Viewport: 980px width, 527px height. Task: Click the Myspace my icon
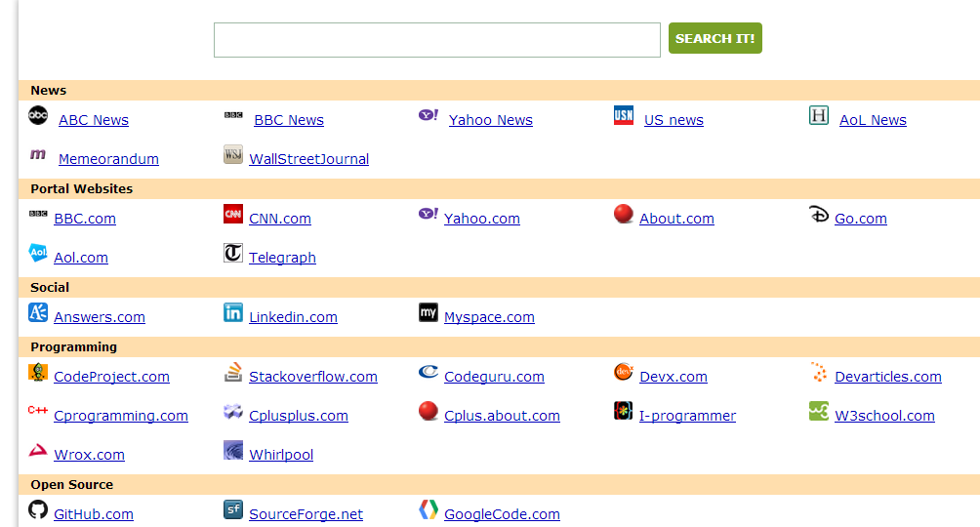[x=429, y=312]
